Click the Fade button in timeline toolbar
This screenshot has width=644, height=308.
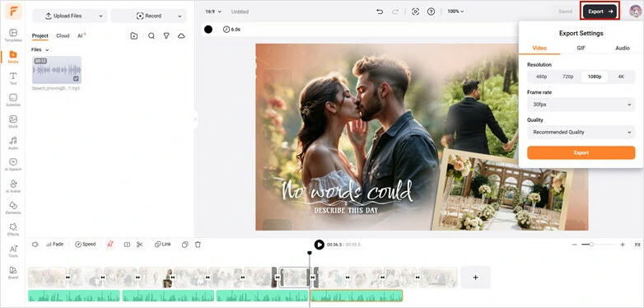(x=54, y=245)
